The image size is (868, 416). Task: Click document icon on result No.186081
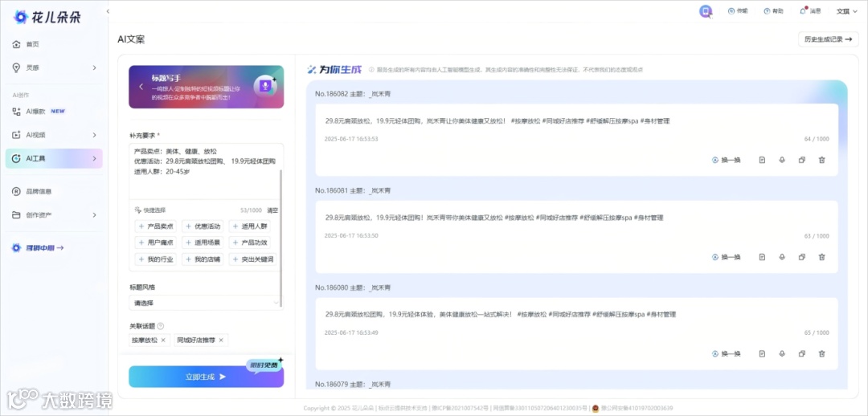(762, 257)
